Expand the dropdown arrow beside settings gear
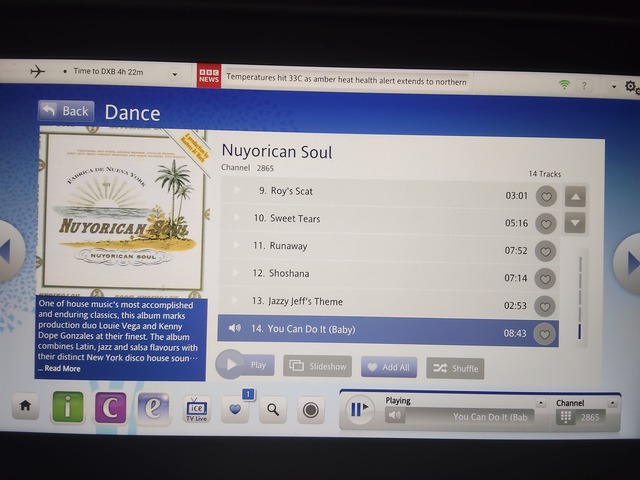Viewport: 640px width, 480px height. 613,87
